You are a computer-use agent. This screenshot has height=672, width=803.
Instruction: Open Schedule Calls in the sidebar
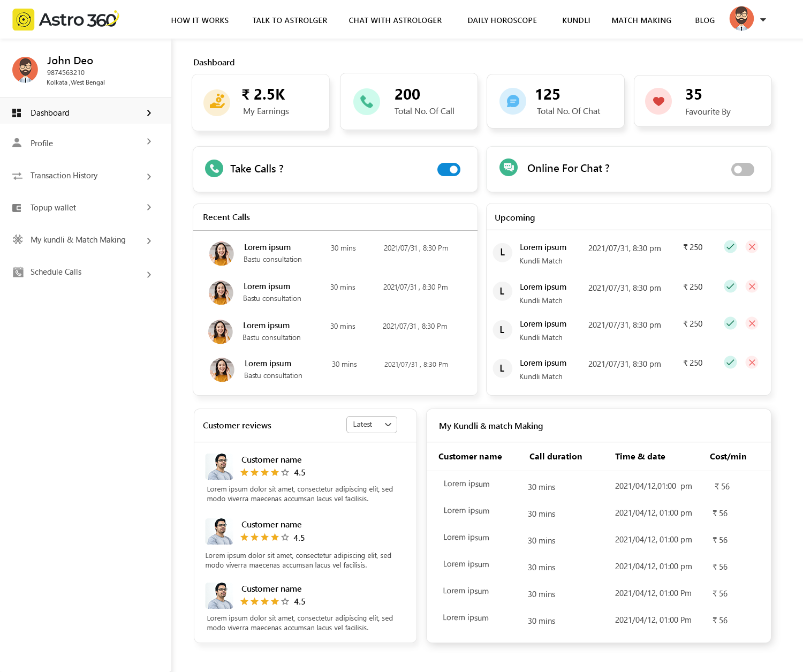(56, 272)
